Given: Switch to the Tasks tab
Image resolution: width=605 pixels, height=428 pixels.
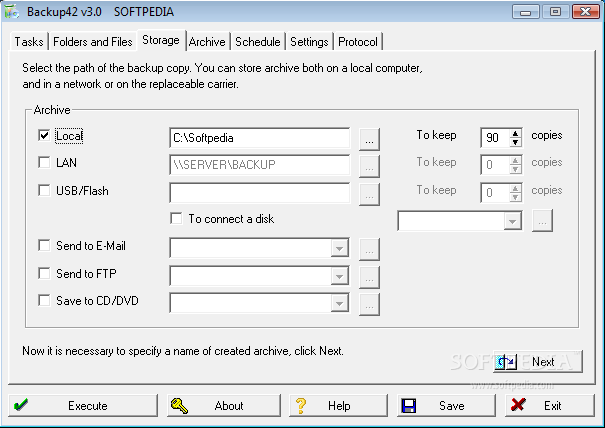Looking at the screenshot, I should click(29, 42).
